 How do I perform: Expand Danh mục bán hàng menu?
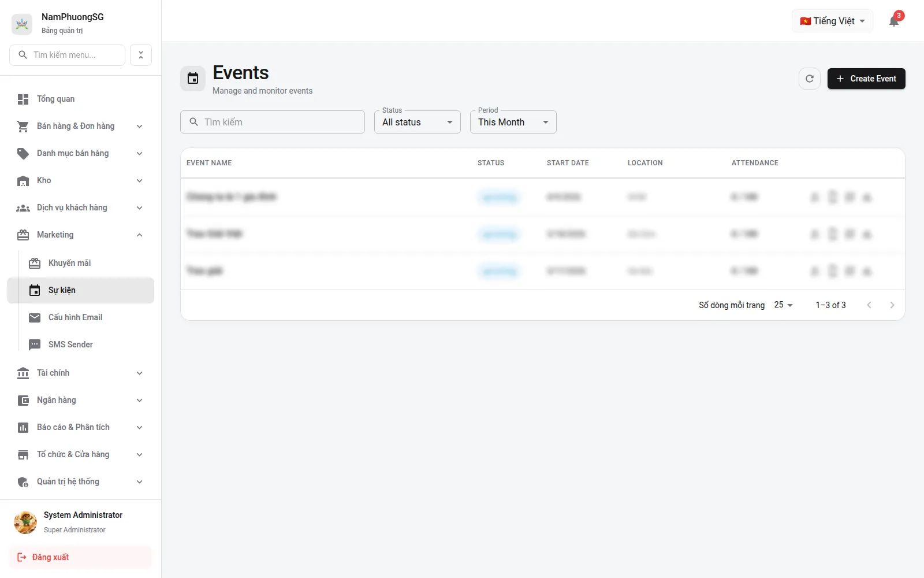pos(80,153)
